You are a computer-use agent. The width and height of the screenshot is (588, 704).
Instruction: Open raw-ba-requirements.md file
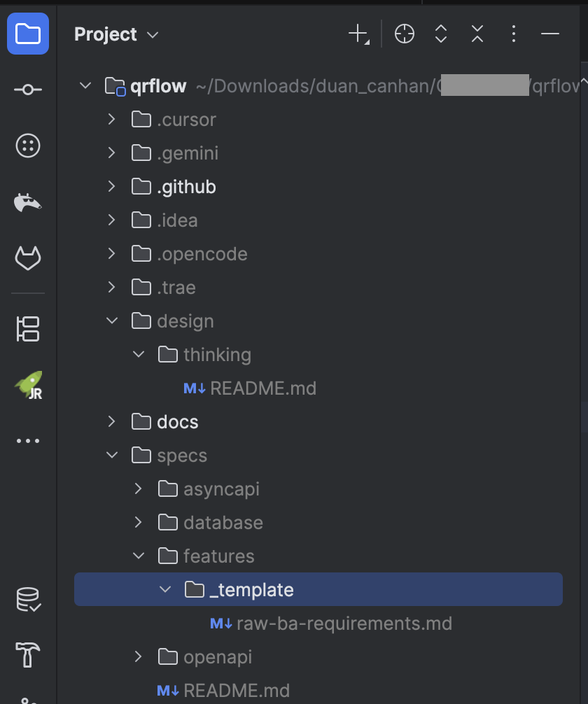344,624
